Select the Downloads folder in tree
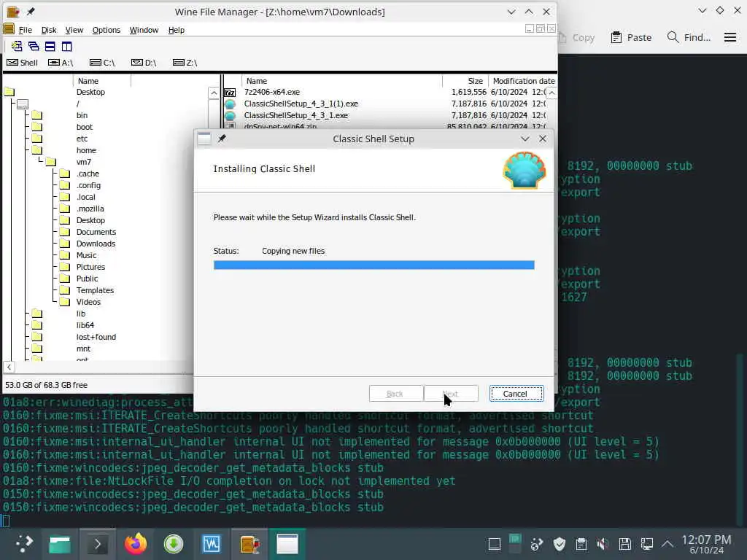The height and width of the screenshot is (560, 747). click(x=96, y=244)
